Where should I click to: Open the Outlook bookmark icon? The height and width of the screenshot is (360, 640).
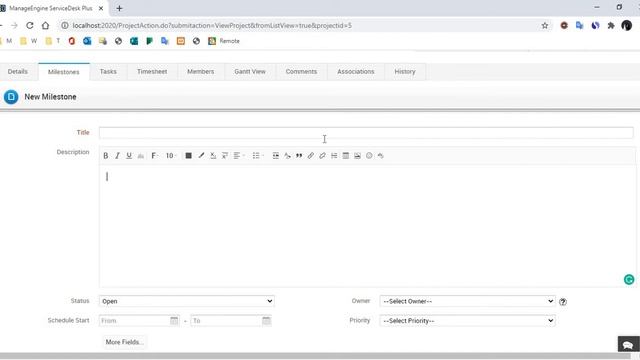tap(87, 41)
